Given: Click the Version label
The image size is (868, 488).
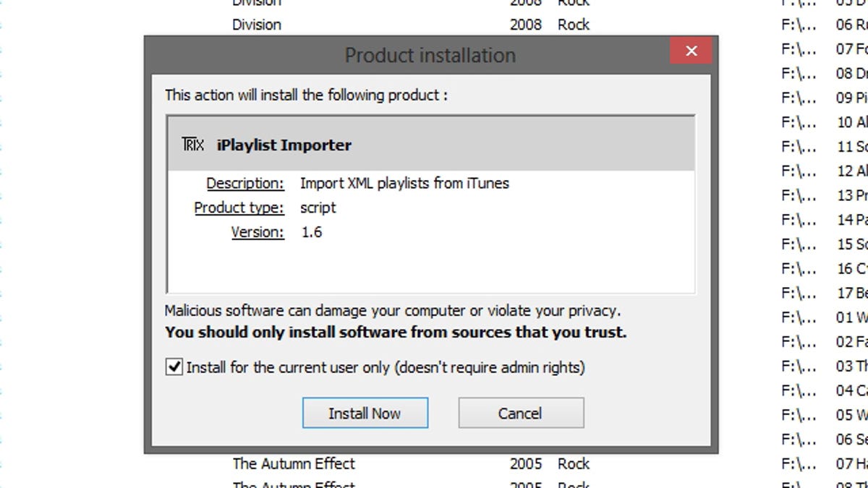Looking at the screenshot, I should coord(258,232).
